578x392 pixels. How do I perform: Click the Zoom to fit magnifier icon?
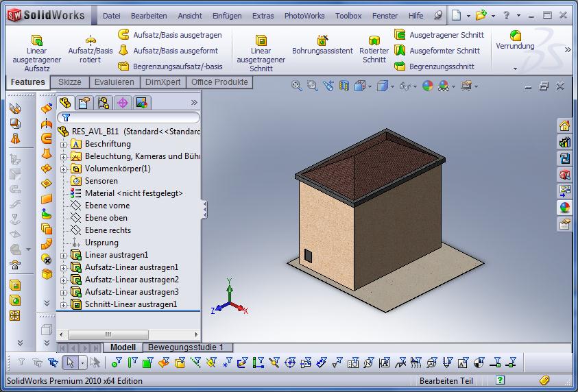tap(297, 86)
